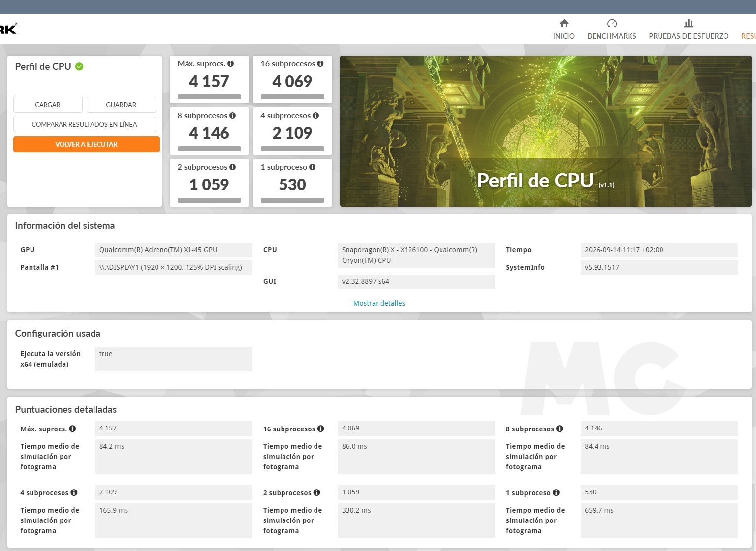Click the SystemInfo version v5.93.1517
The height and width of the screenshot is (551, 756).
pos(659,267)
